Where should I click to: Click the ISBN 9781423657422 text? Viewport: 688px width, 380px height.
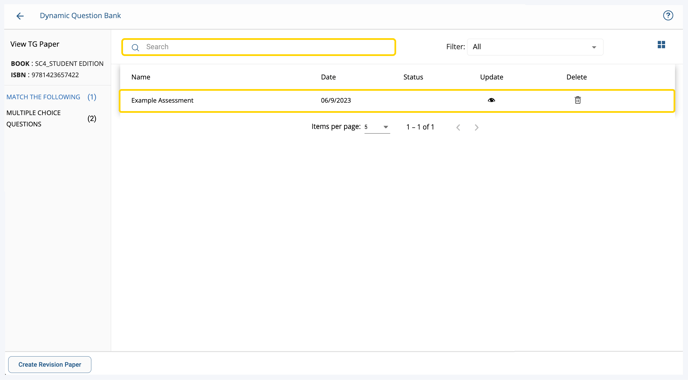[x=45, y=75]
